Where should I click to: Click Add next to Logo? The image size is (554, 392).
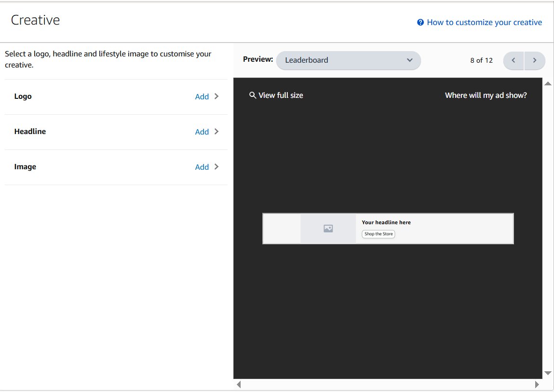[x=202, y=96]
